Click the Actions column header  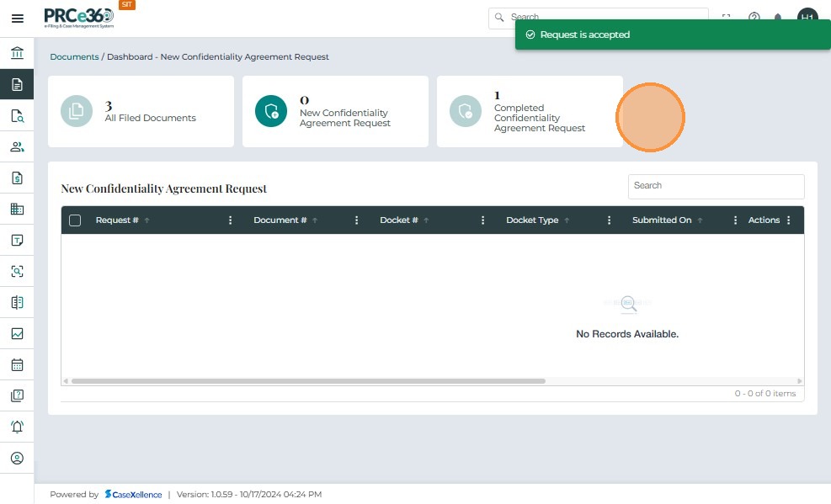(764, 220)
